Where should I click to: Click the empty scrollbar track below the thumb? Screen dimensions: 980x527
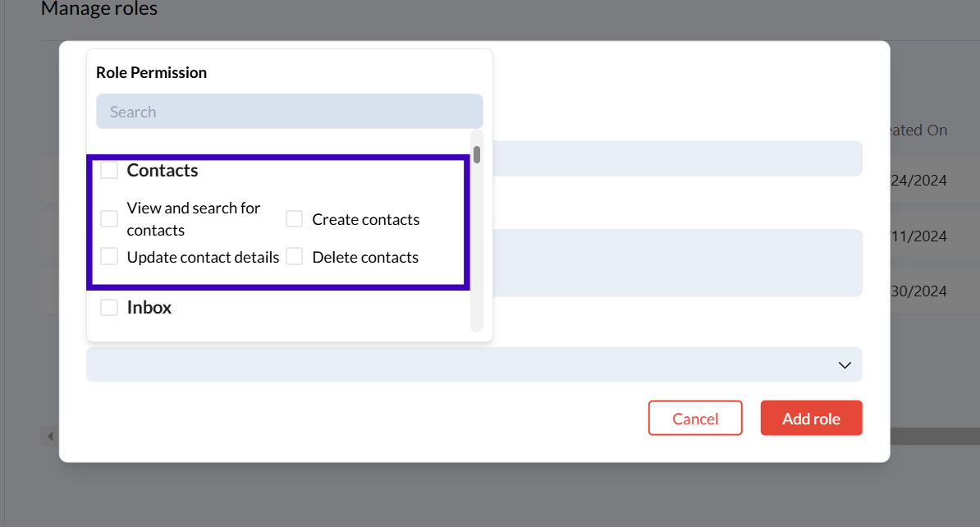(x=477, y=246)
